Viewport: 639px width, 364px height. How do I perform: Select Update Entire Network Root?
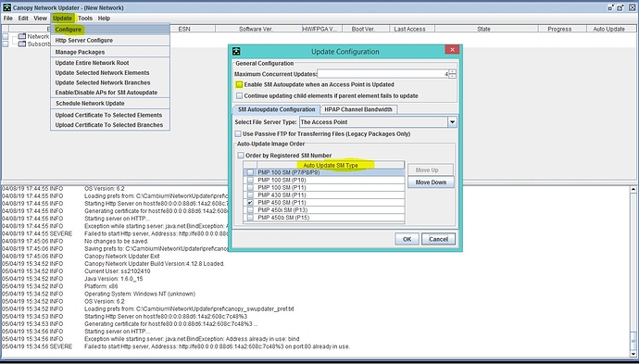(x=110, y=63)
